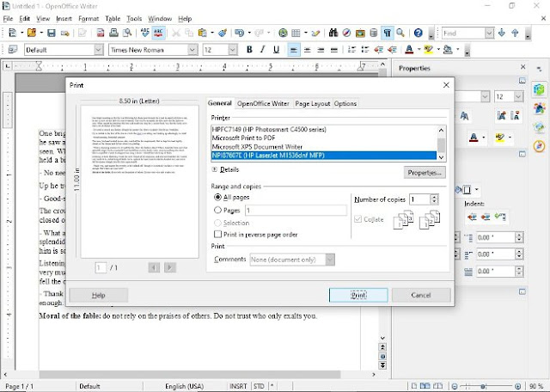Viewport: 550px width, 392px height.
Task: Open the Comments dropdown
Action: (x=330, y=260)
